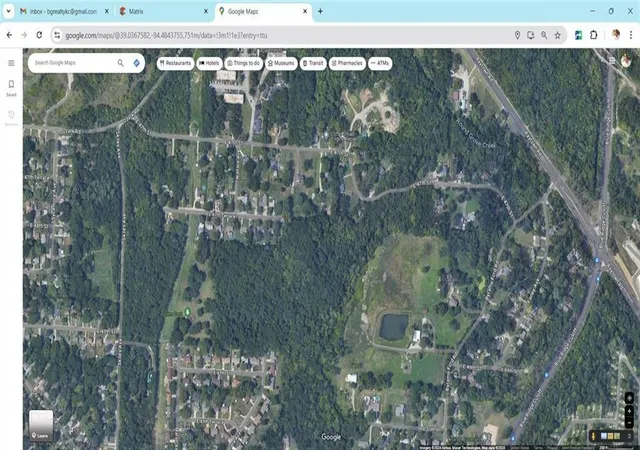Open the Recents sidebar icon

click(x=11, y=118)
